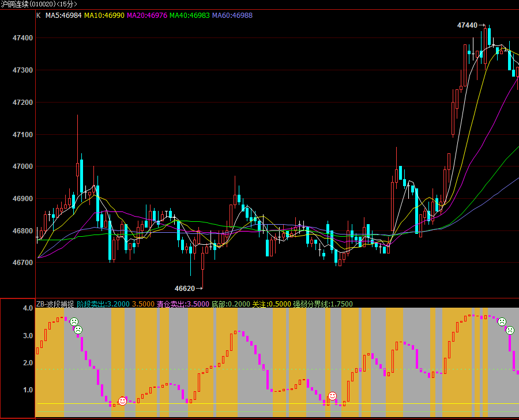Click the green sad-face nearest the final peak top
The image size is (519, 420).
point(502,321)
